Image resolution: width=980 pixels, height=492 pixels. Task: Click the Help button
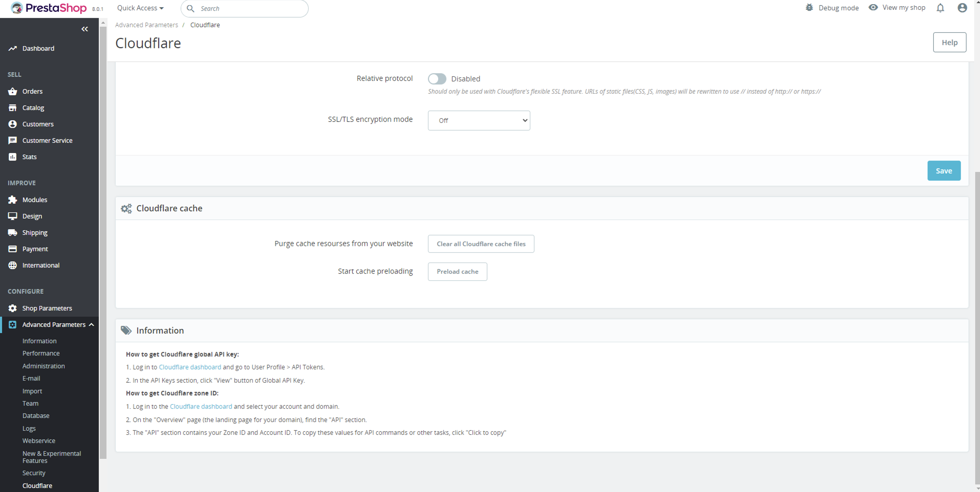pyautogui.click(x=950, y=42)
